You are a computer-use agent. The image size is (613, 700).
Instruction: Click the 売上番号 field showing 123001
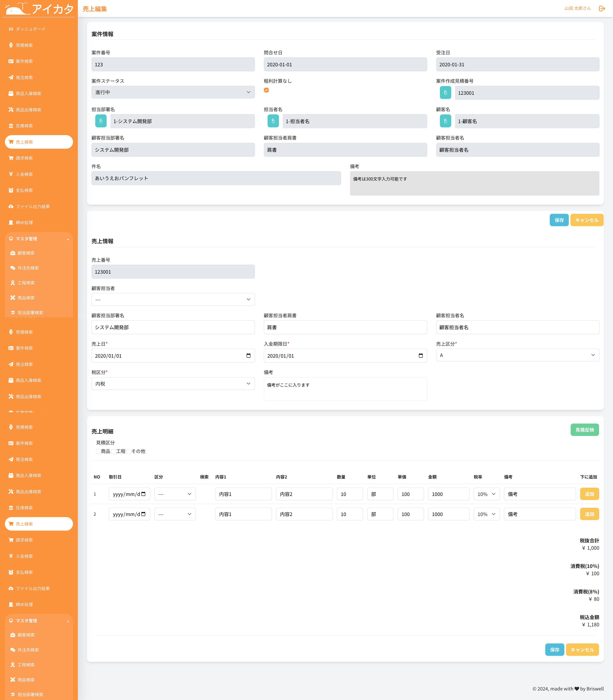tap(173, 272)
